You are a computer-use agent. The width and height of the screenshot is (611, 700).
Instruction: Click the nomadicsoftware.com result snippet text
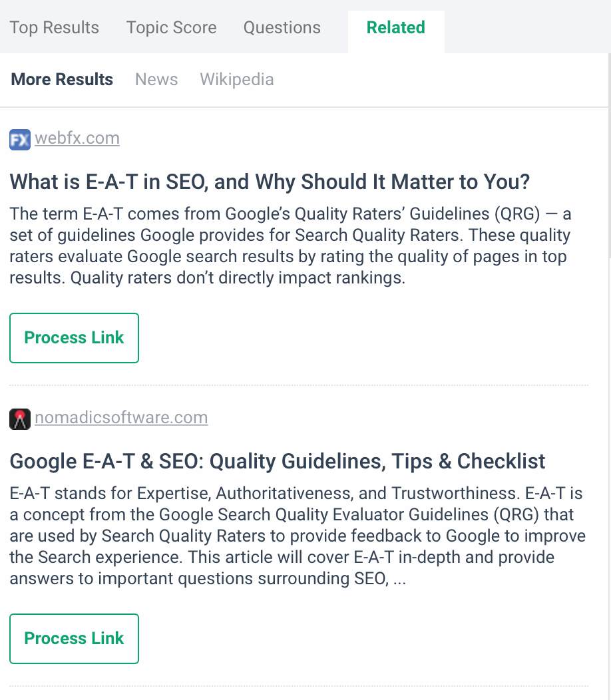pyautogui.click(x=296, y=536)
